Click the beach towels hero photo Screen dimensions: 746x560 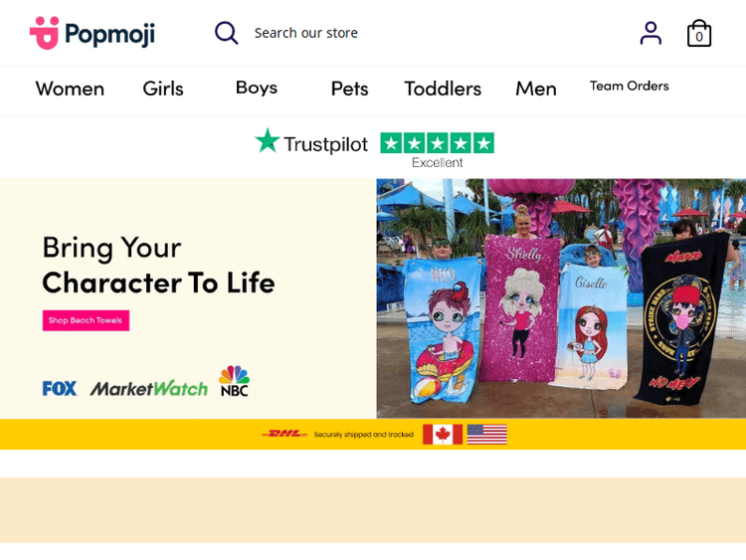[561, 298]
